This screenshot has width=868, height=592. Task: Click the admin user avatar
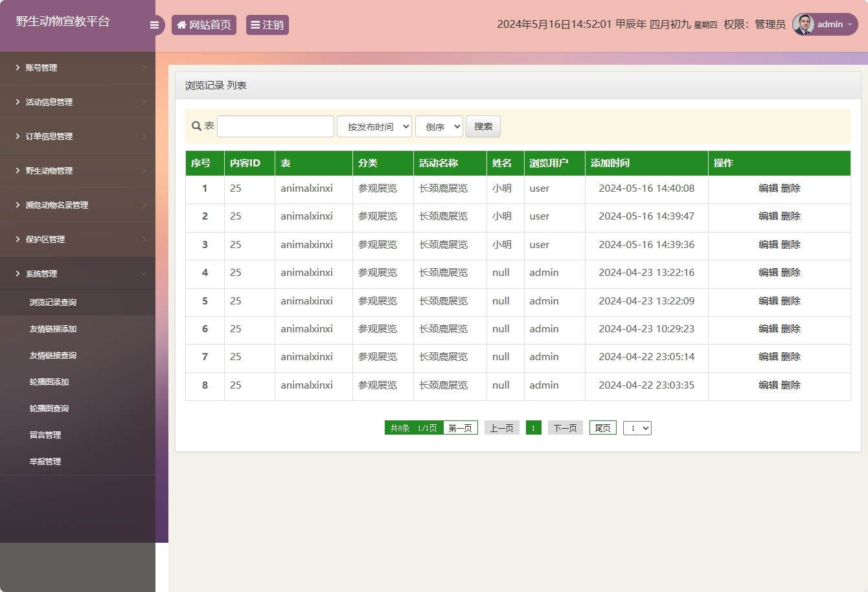[x=803, y=25]
